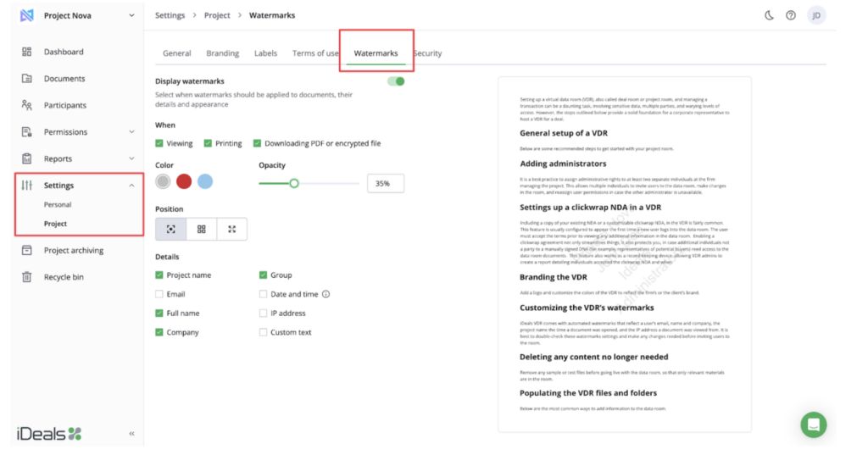868x455 pixels.
Task: Uncheck the Company detail checkbox
Action: pos(159,332)
